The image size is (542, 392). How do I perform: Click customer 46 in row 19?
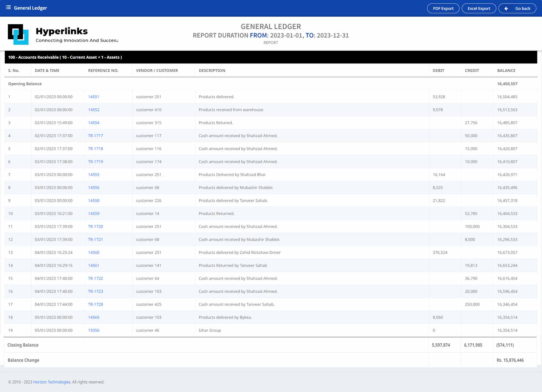click(147, 330)
